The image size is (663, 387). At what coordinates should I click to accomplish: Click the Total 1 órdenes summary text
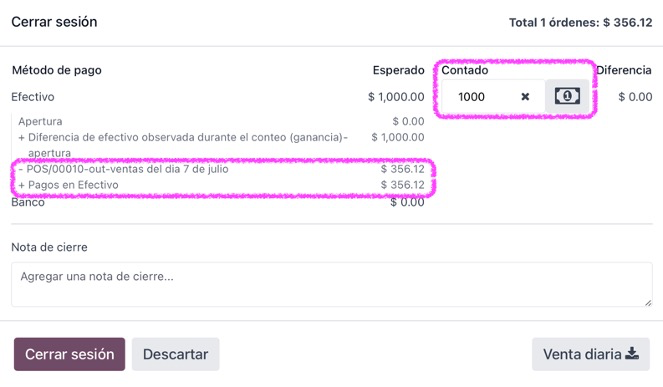pos(581,22)
